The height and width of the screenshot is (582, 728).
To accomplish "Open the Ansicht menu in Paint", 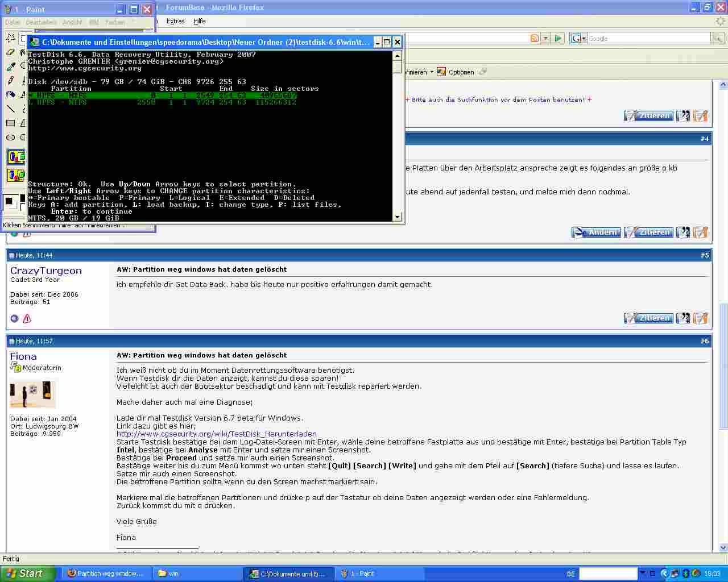I will click(x=72, y=22).
